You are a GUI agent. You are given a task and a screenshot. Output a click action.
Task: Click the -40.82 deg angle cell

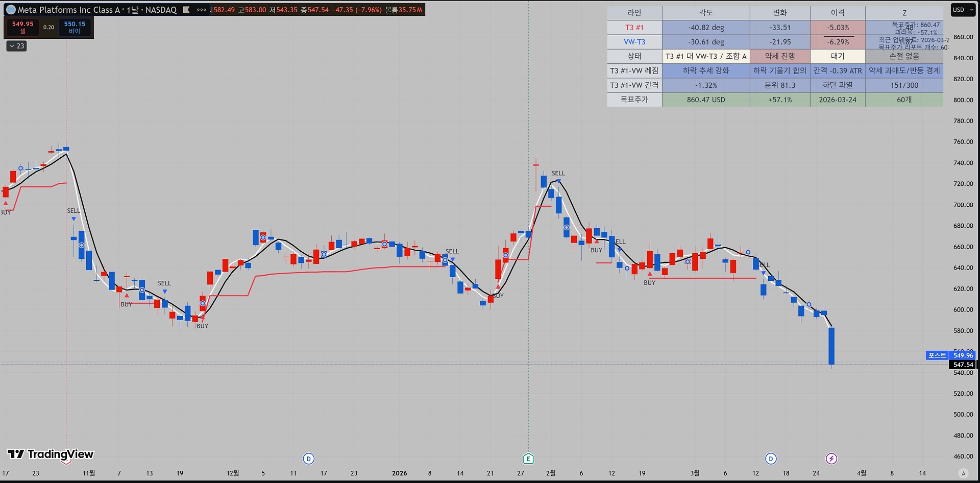pos(706,28)
